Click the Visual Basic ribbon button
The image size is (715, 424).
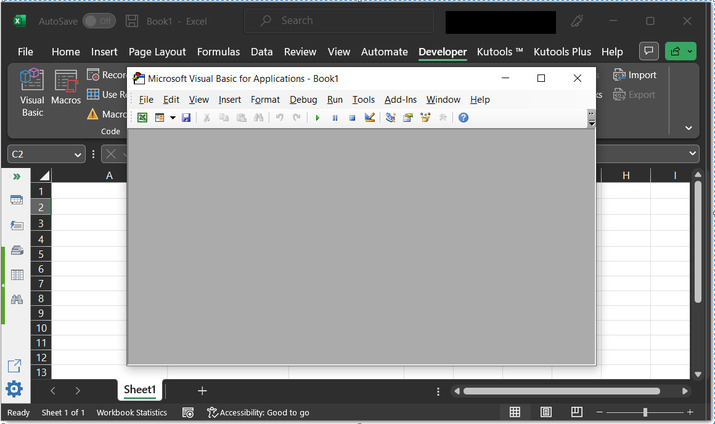pos(32,93)
